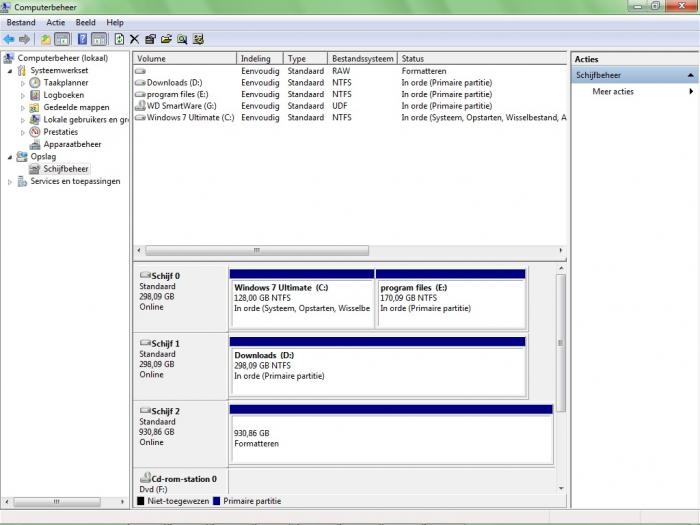
Task: Select the Downloads (D:) partition block
Action: click(378, 367)
